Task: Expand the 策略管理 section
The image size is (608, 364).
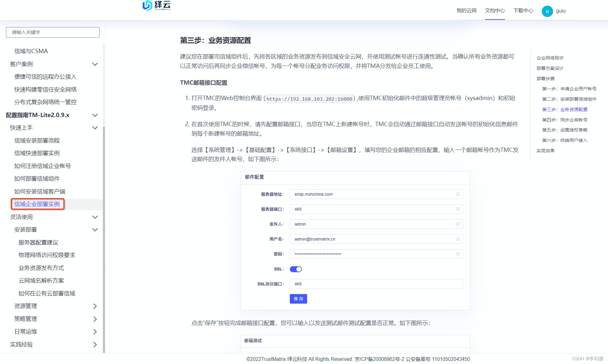Action: [x=95, y=319]
